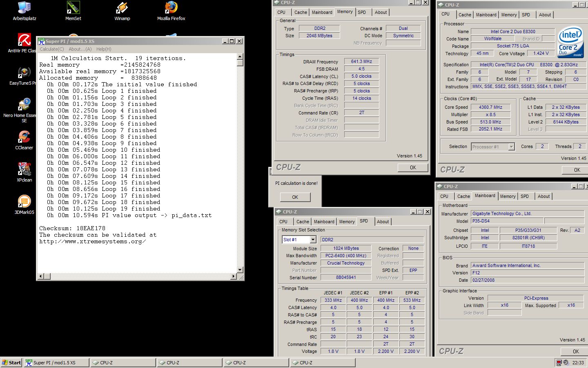
Task: Select the Super PI taskbar button
Action: pos(56,363)
